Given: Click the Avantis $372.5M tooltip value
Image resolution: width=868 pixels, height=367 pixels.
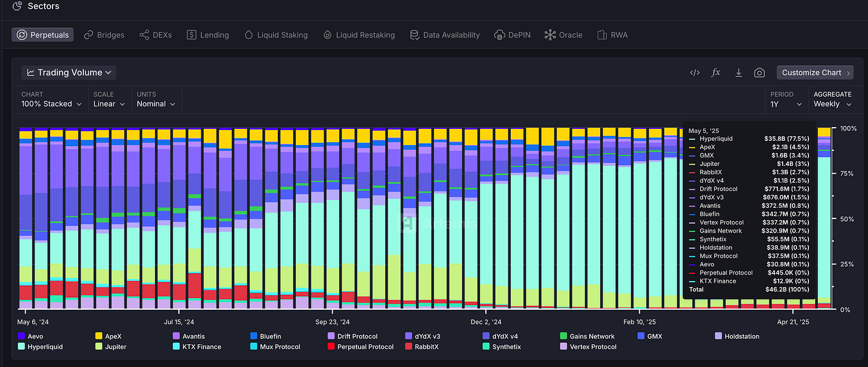Looking at the screenshot, I should click(x=785, y=205).
